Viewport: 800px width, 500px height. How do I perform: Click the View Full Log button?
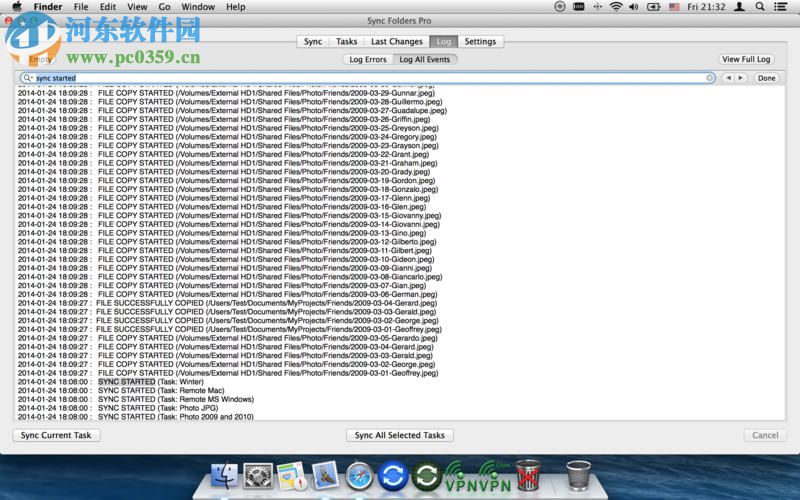746,59
